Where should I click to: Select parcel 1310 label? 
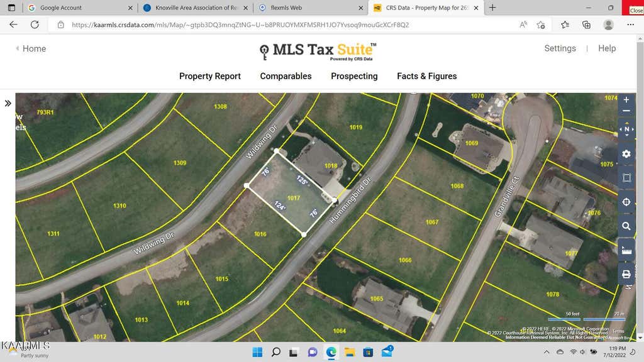click(119, 206)
